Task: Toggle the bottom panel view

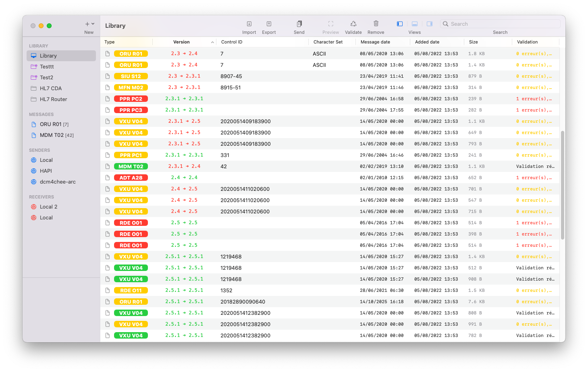Action: (414, 24)
